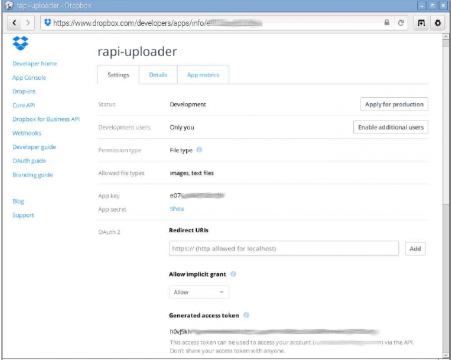Select the generated access token string

[x=275, y=331]
